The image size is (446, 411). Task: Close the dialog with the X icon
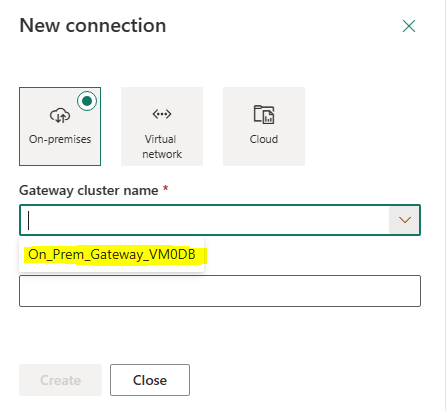[409, 26]
